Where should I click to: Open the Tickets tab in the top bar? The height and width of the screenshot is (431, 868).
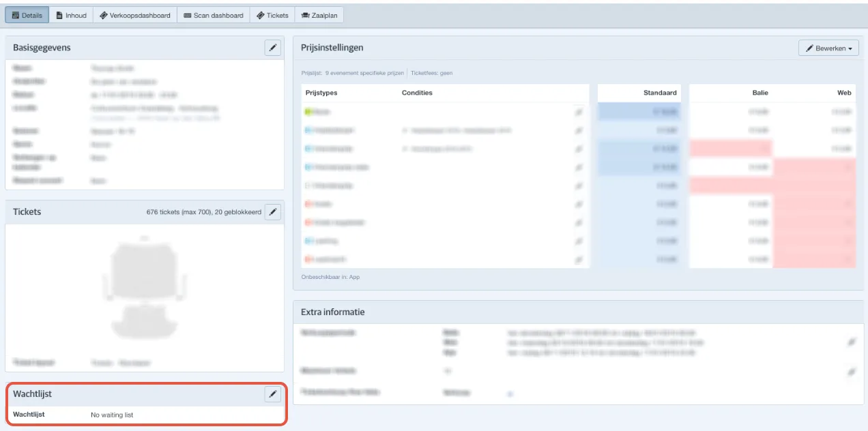pyautogui.click(x=272, y=15)
